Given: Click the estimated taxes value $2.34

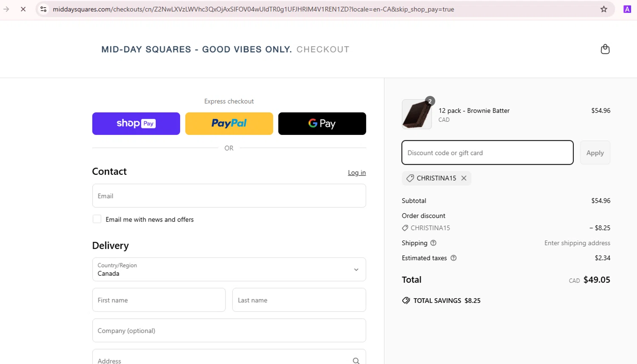Looking at the screenshot, I should coord(603,258).
